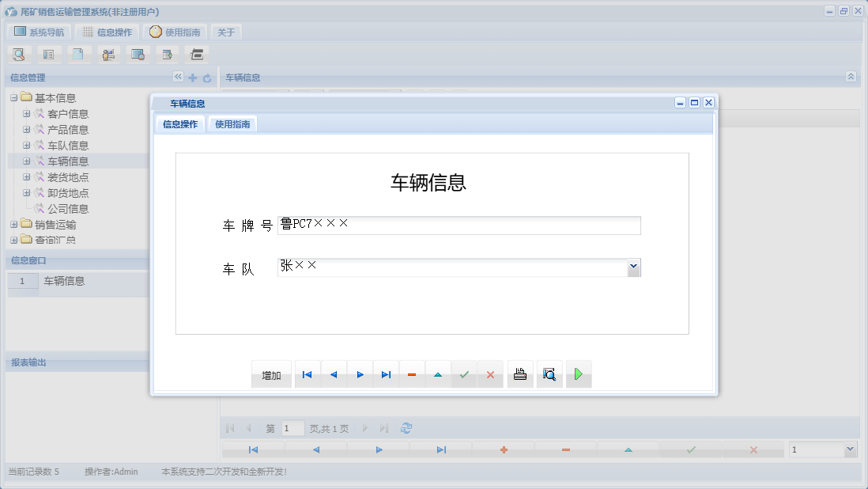The height and width of the screenshot is (489, 868).
Task: Click the plus icon in 信息管理 header
Action: [193, 77]
